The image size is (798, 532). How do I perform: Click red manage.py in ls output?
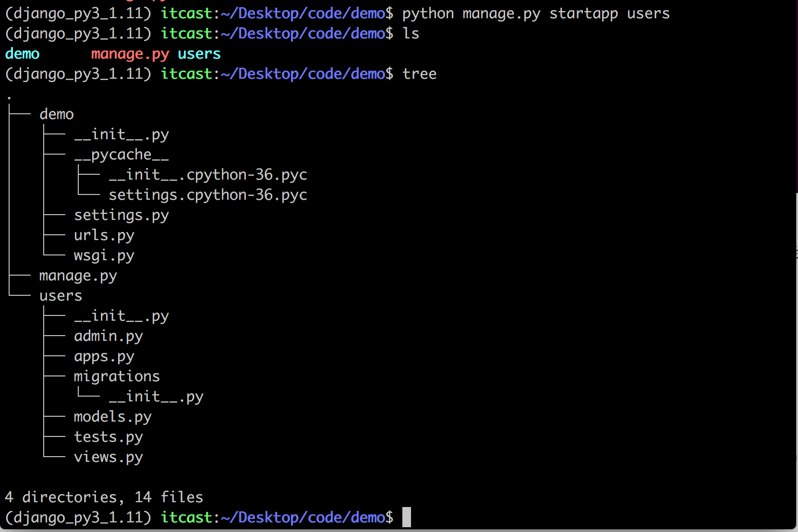point(130,54)
